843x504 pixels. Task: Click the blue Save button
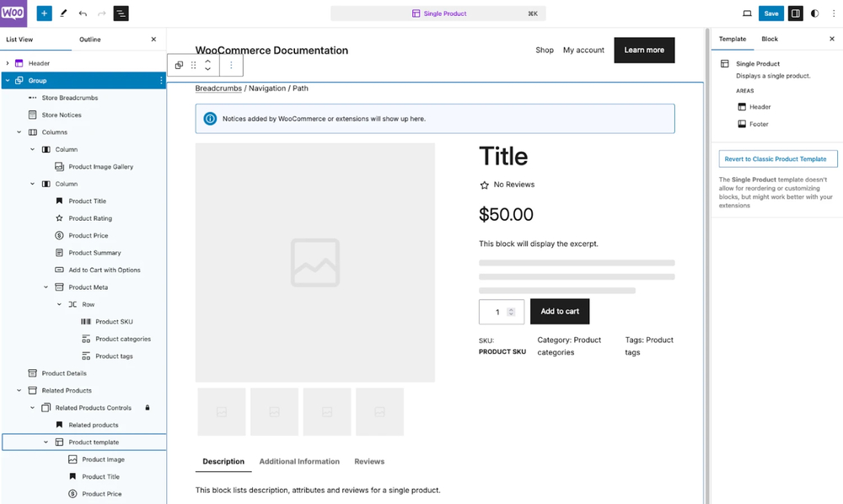[x=771, y=13]
